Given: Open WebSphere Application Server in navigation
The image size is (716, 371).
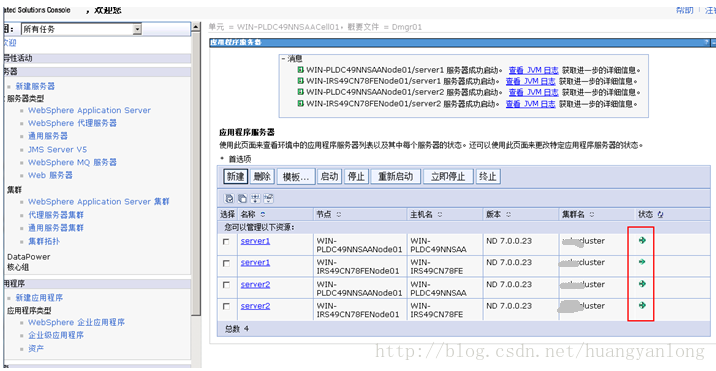Looking at the screenshot, I should coord(89,110).
